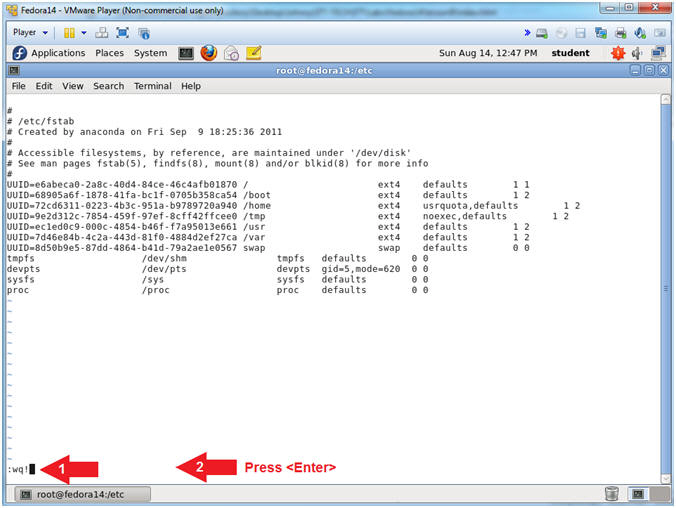This screenshot has height=508, width=676.
Task: Open the Places menu
Action: tap(110, 53)
